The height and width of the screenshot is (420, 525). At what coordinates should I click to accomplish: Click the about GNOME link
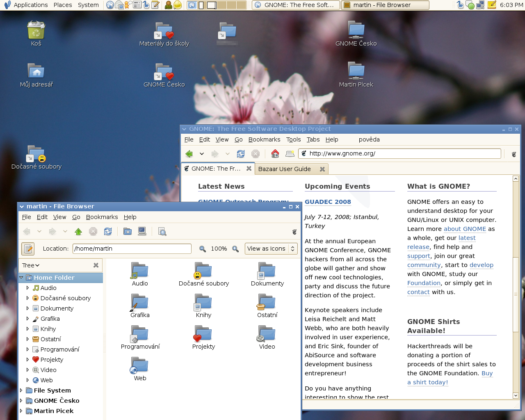coord(465,229)
